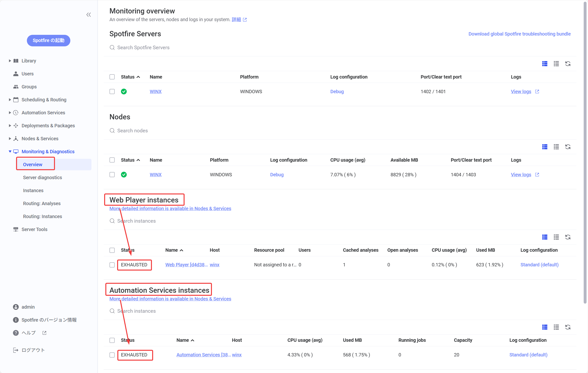Expand the Automation Services arrow
Screen dimensions: 588x373
coord(10,112)
